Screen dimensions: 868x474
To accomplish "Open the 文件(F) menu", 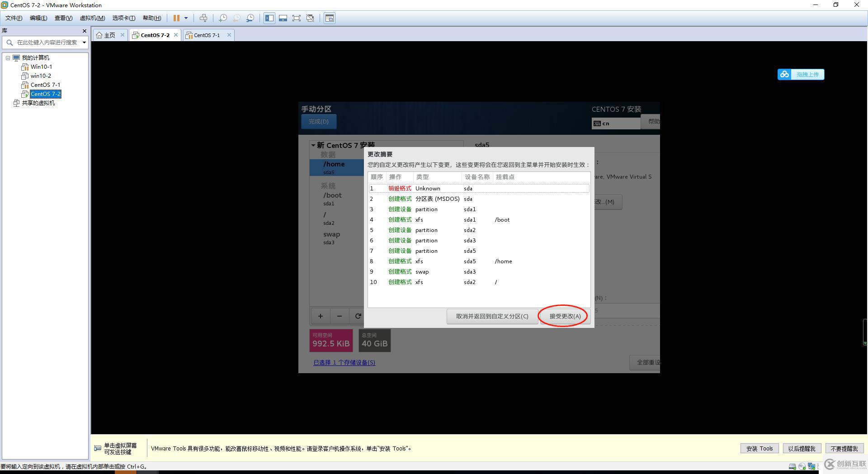I will point(14,18).
